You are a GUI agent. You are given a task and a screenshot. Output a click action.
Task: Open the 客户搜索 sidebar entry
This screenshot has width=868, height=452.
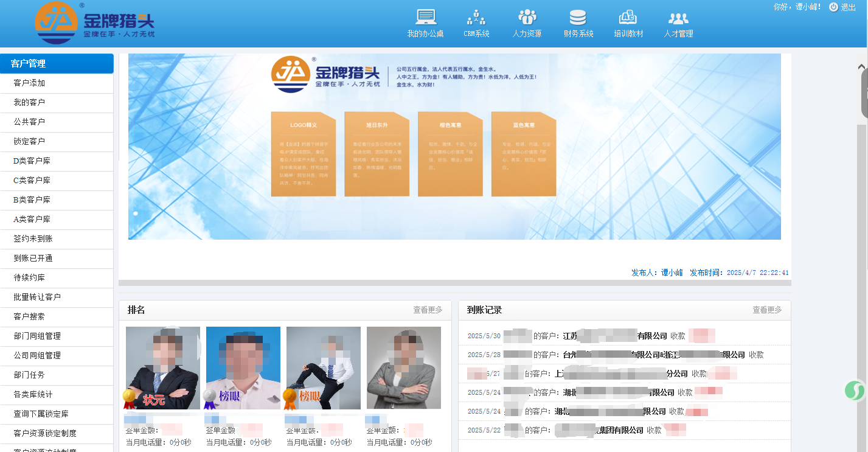29,317
